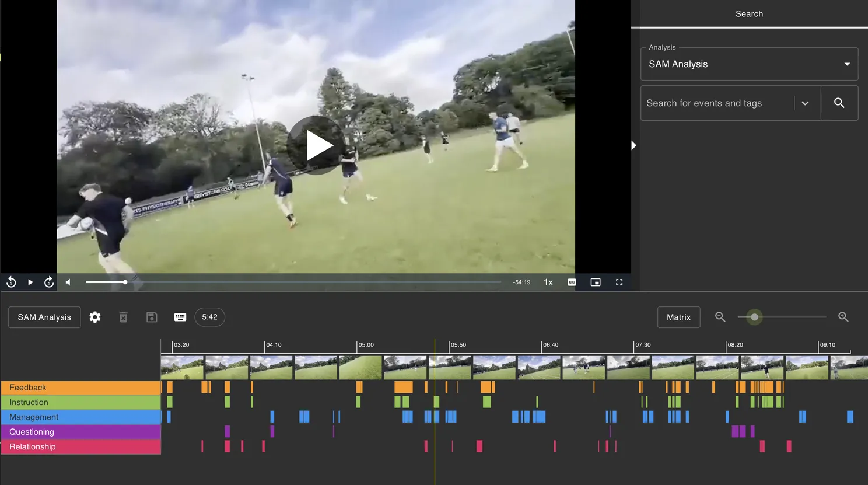Select the Instruction category row
The width and height of the screenshot is (868, 485).
click(81, 402)
